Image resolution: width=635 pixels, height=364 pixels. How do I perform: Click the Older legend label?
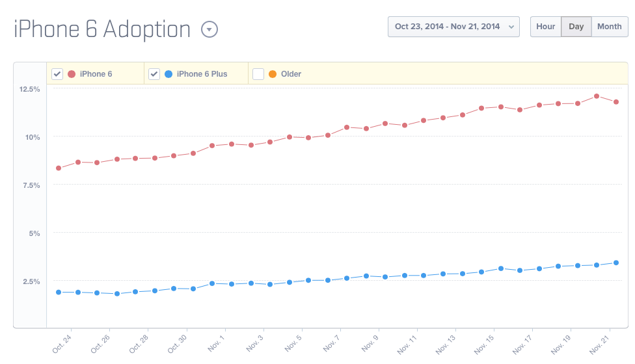(291, 74)
